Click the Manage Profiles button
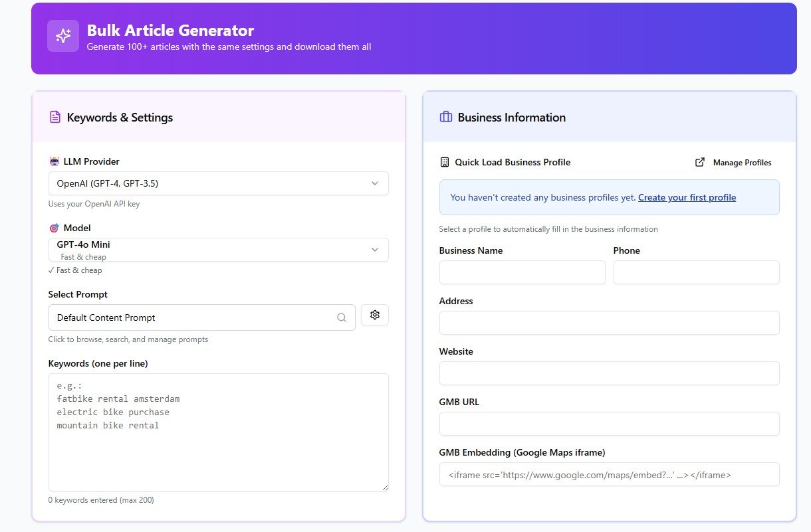Image resolution: width=811 pixels, height=532 pixels. tap(742, 163)
